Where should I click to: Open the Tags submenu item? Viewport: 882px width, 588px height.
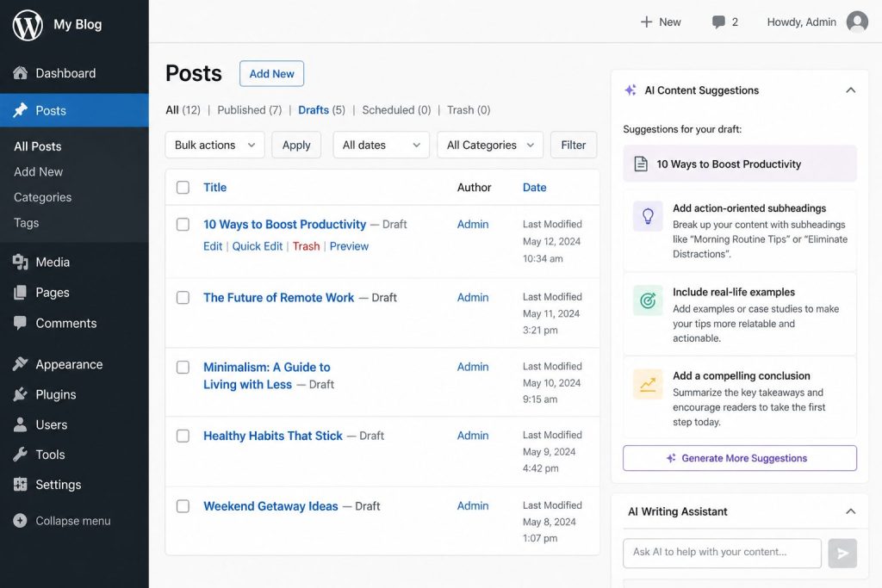click(27, 223)
